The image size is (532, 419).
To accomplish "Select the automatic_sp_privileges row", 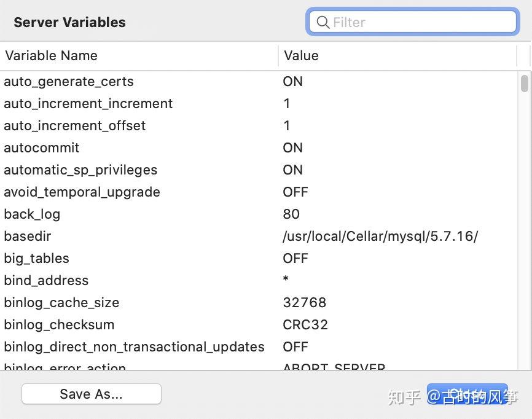I will (80, 170).
